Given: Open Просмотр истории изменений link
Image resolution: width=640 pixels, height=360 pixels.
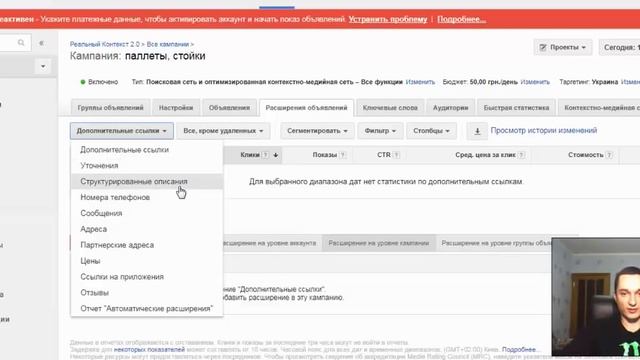Looking at the screenshot, I should pyautogui.click(x=544, y=131).
